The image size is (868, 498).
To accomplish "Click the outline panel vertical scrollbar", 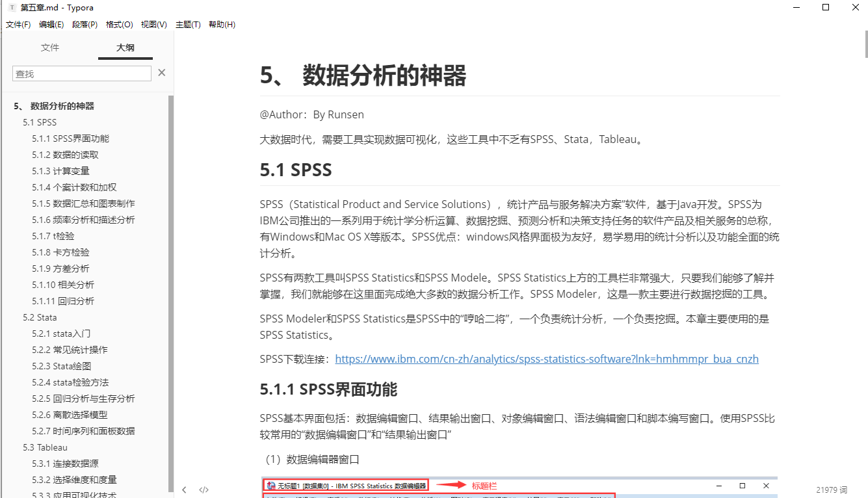I will point(171,293).
